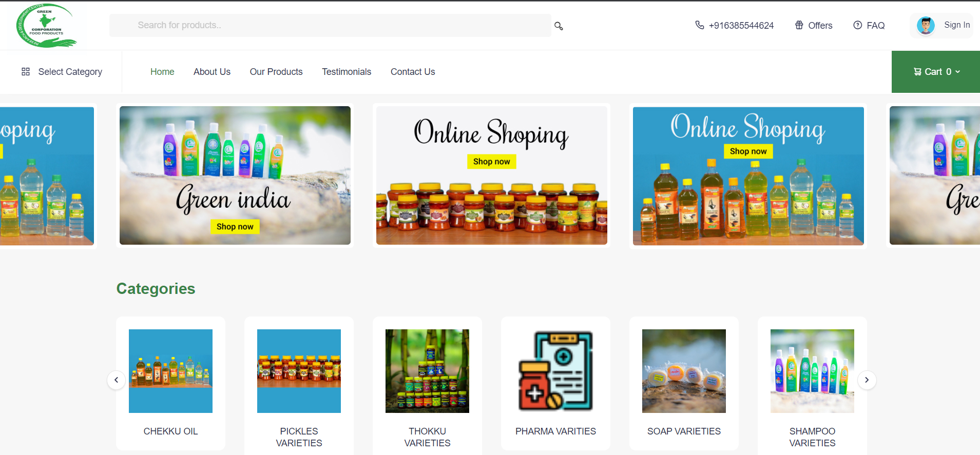
Task: Go to the Home page
Action: [x=162, y=72]
